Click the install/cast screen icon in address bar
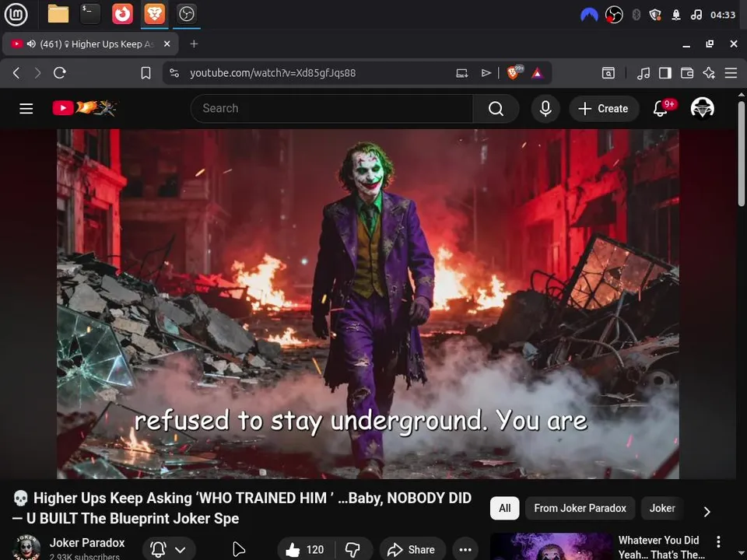Viewport: 747px width, 560px height. [x=461, y=73]
